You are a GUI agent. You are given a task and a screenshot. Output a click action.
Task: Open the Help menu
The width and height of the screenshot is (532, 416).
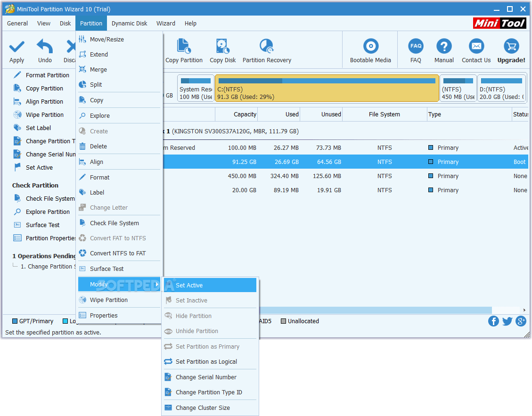pyautogui.click(x=190, y=24)
